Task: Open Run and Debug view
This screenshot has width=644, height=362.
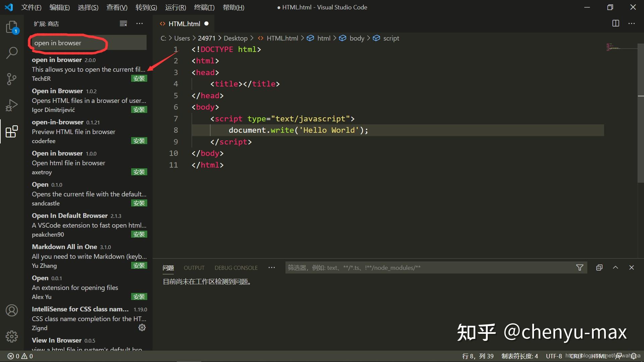Action: pyautogui.click(x=12, y=105)
